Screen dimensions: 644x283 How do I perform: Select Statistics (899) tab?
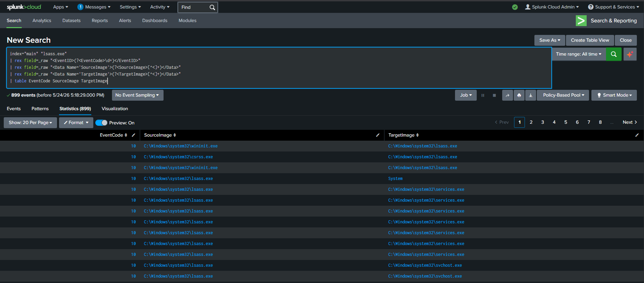coord(75,109)
